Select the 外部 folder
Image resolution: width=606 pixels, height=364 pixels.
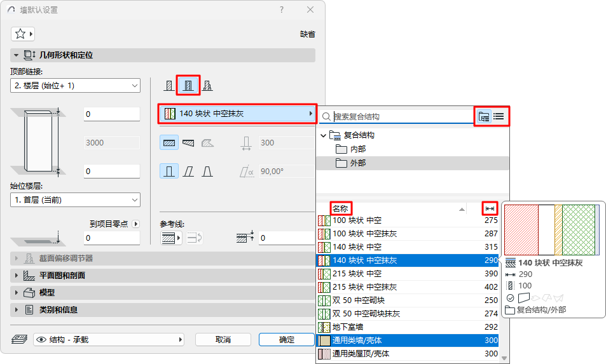tap(413, 163)
